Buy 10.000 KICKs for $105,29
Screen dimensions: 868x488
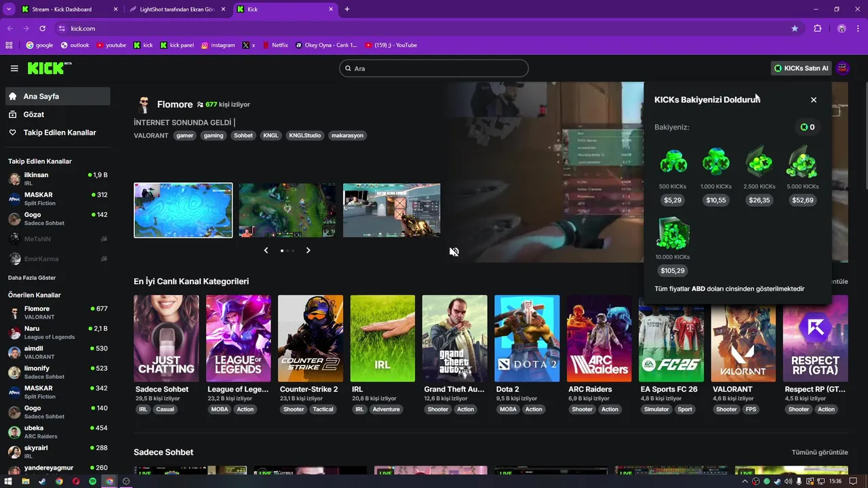673,271
